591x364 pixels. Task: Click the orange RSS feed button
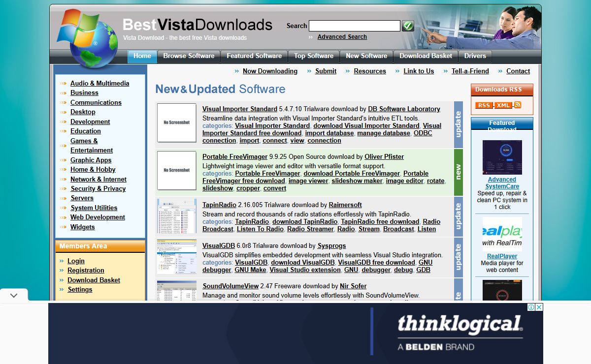[484, 105]
